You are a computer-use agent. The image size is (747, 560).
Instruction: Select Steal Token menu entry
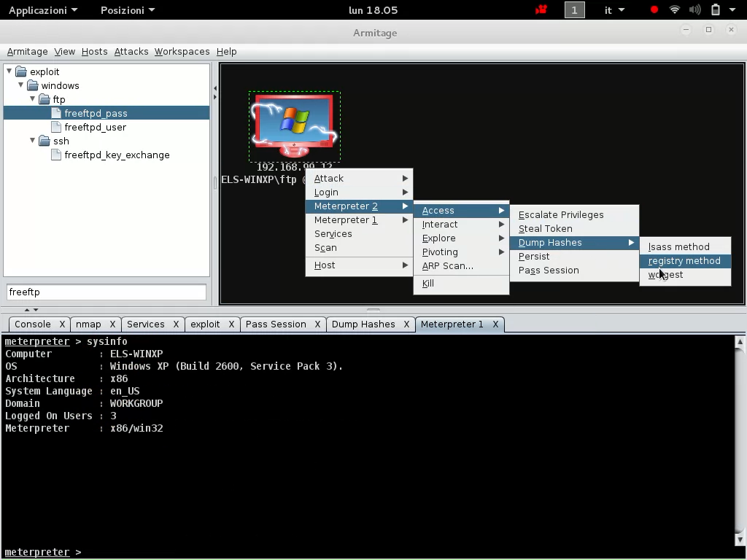point(574,228)
